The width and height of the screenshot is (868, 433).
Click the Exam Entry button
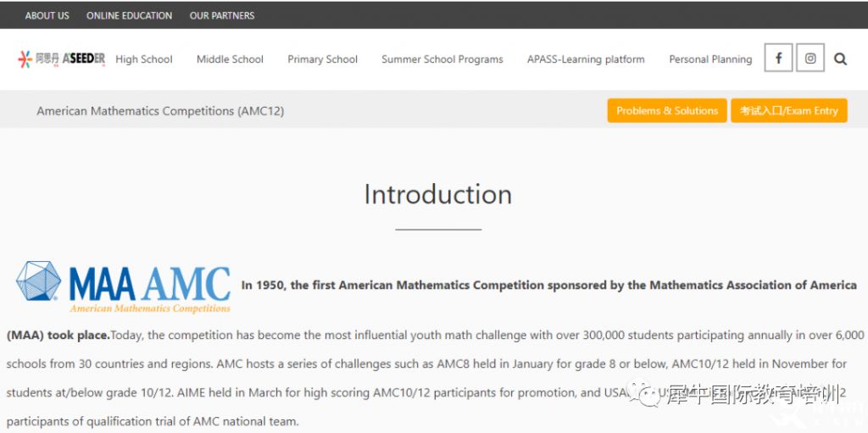789,111
